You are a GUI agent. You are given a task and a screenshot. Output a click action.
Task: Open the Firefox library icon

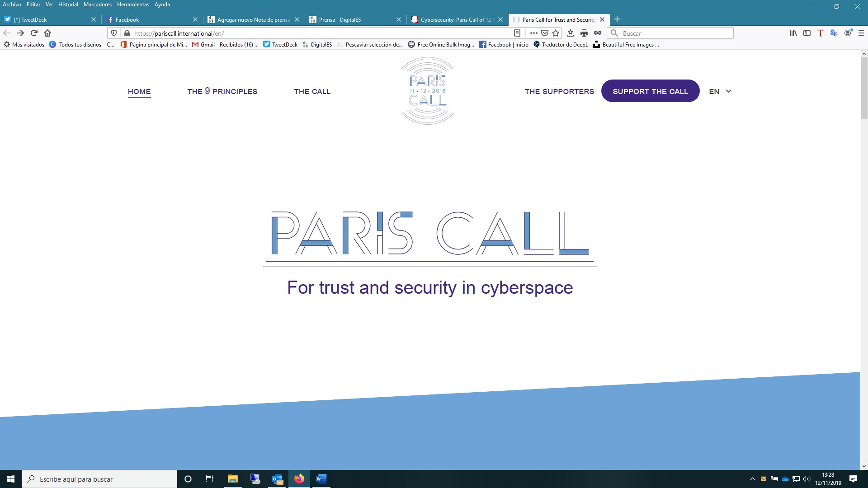793,33
